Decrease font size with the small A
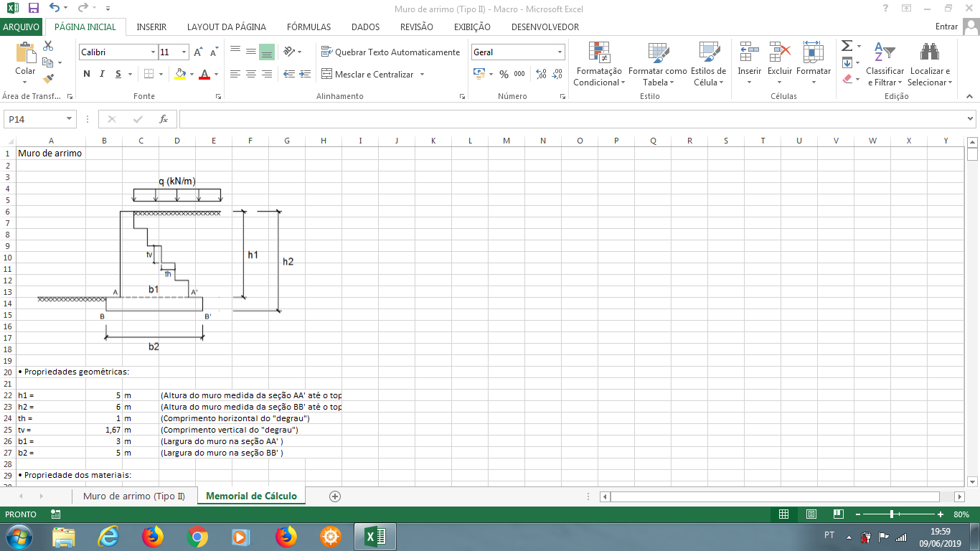The width and height of the screenshot is (980, 551). (x=214, y=52)
